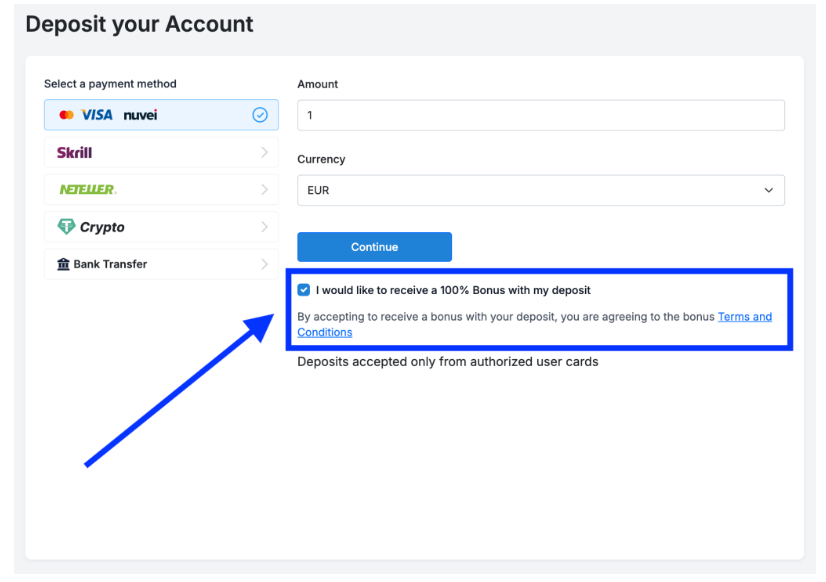
Task: Click the Mastercard logo icon
Action: point(66,115)
